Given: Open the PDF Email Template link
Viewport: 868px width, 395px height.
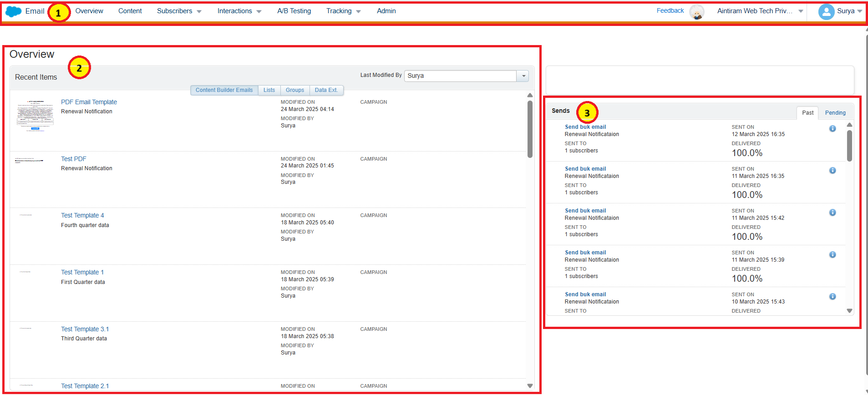Looking at the screenshot, I should (x=89, y=102).
